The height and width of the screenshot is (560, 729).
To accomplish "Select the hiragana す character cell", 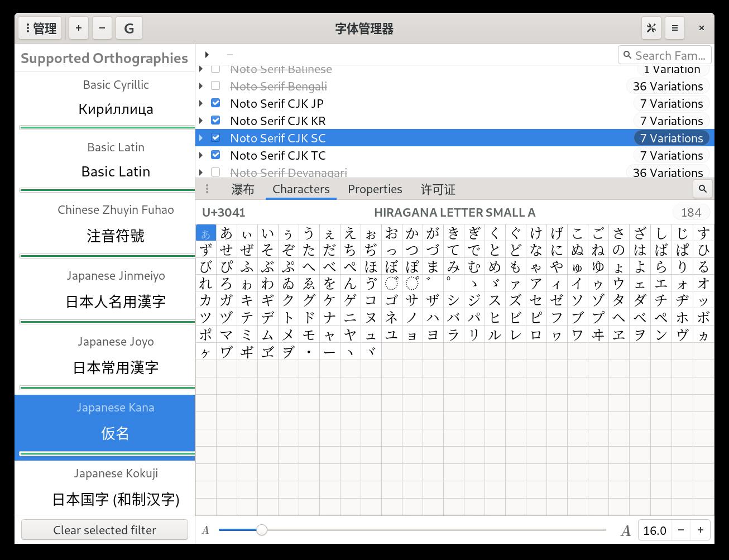I will [703, 233].
